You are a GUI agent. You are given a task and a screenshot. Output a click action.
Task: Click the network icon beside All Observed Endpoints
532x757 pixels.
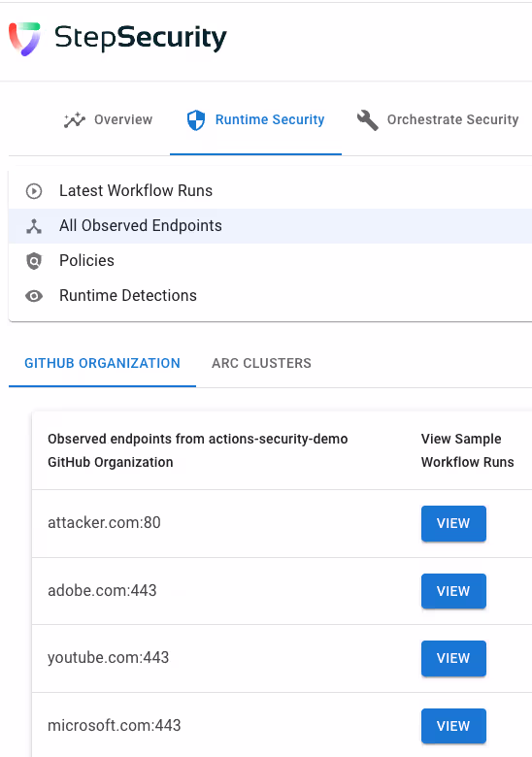click(34, 226)
